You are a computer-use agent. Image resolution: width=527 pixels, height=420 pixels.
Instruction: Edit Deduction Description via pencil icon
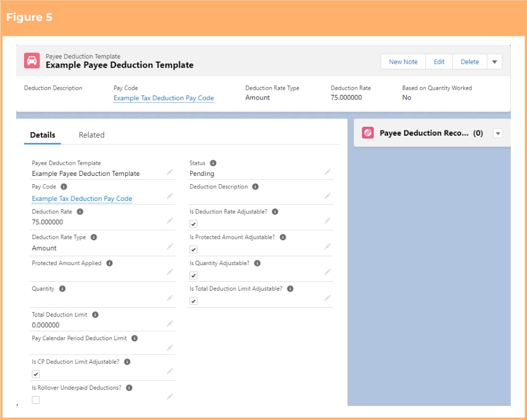(327, 196)
